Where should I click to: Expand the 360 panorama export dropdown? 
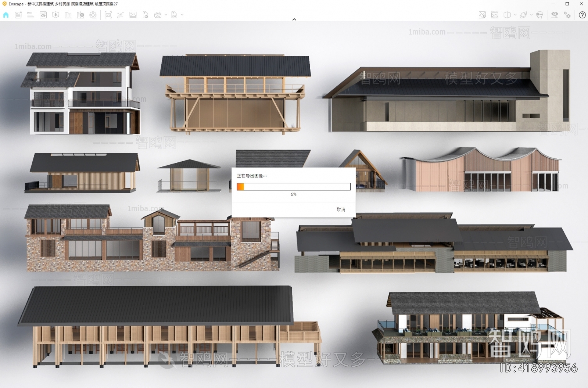click(x=166, y=15)
